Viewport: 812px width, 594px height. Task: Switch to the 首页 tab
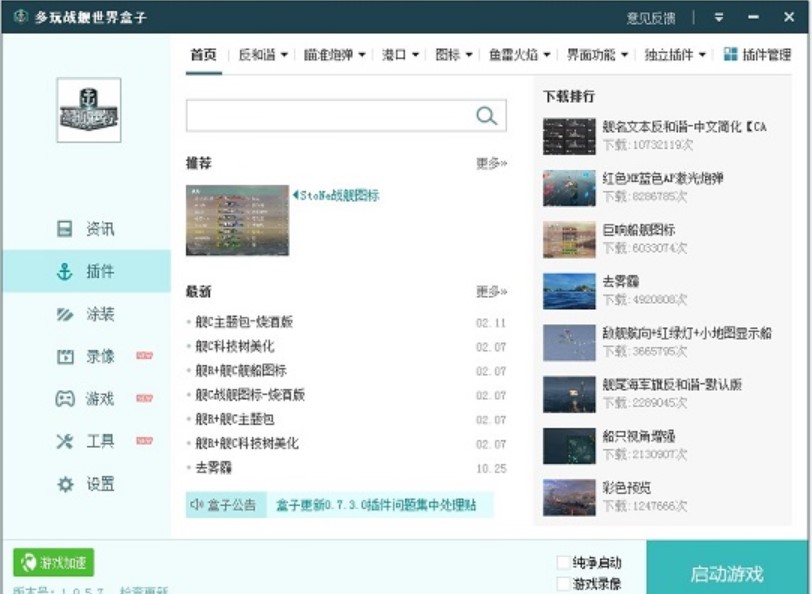203,55
